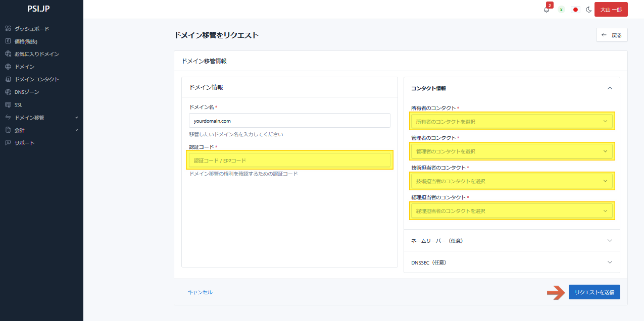644x321 pixels.
Task: Click the 認証コード input field
Action: pyautogui.click(x=289, y=161)
